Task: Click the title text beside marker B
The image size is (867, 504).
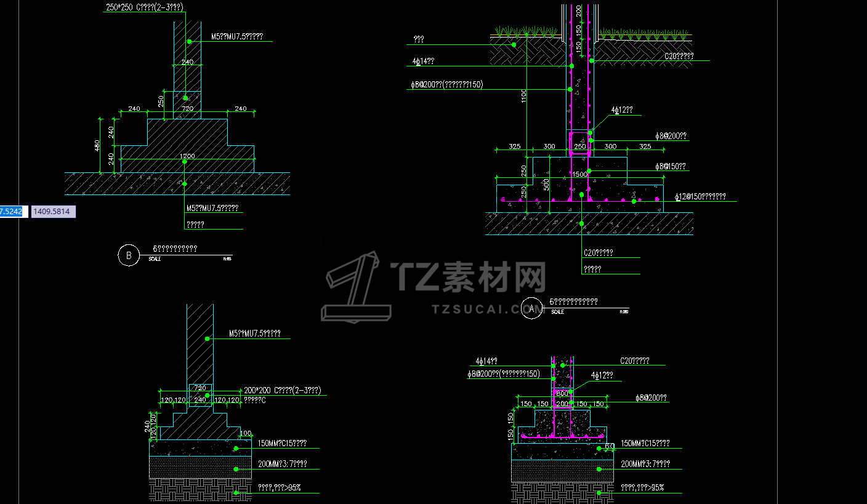Action: pos(175,249)
